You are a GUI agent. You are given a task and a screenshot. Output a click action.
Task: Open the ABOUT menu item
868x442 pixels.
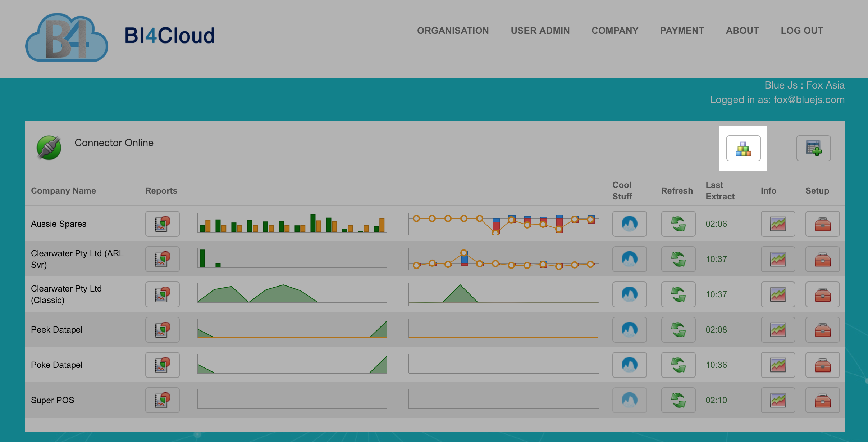[x=742, y=31]
